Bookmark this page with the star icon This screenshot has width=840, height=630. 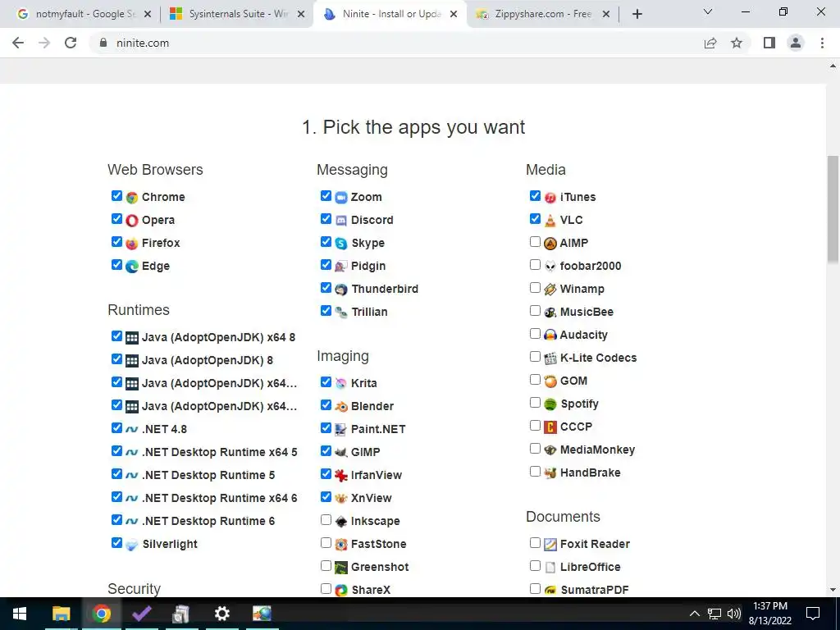coord(737,43)
